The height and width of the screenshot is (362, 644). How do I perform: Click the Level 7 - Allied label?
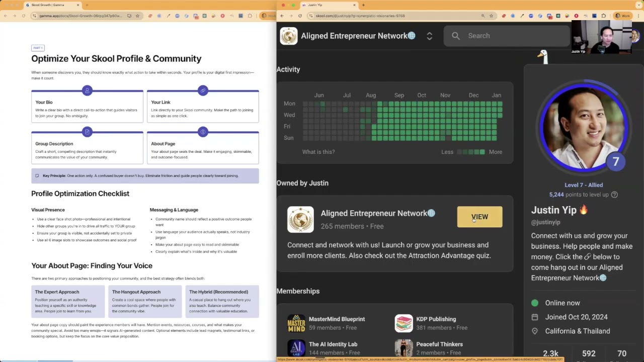tap(583, 185)
